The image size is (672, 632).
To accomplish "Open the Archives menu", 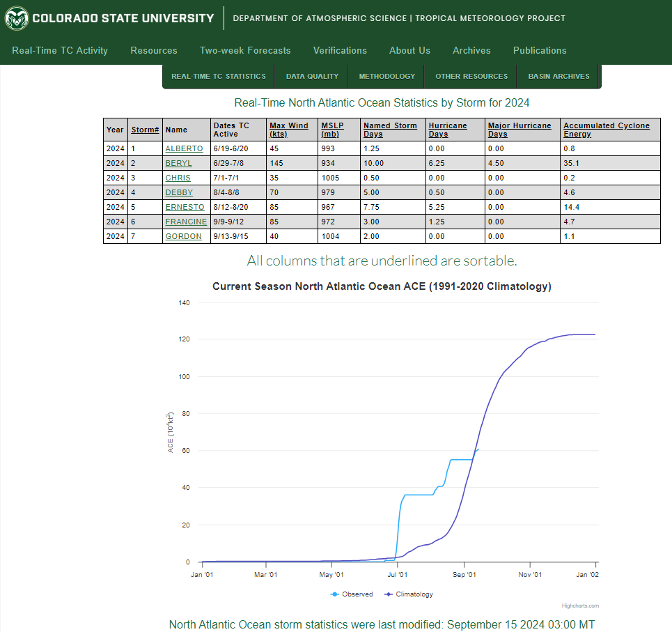I will tap(471, 51).
